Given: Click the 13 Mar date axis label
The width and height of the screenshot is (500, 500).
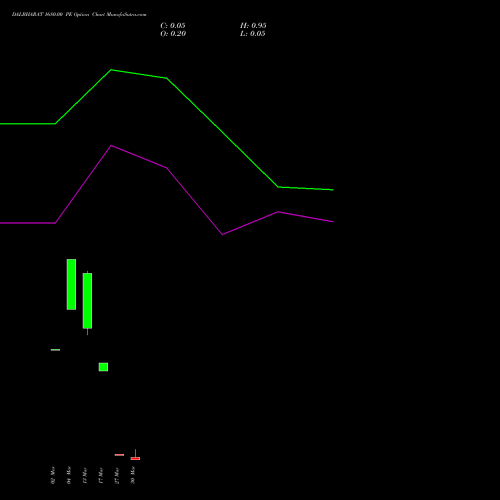Looking at the screenshot, I should [x=85, y=475].
